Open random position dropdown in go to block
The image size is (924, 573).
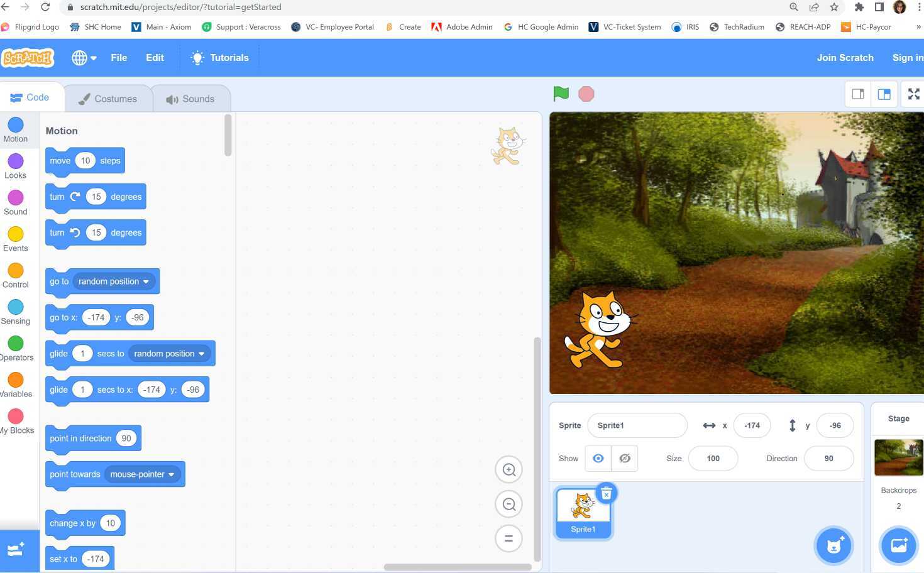pos(113,281)
